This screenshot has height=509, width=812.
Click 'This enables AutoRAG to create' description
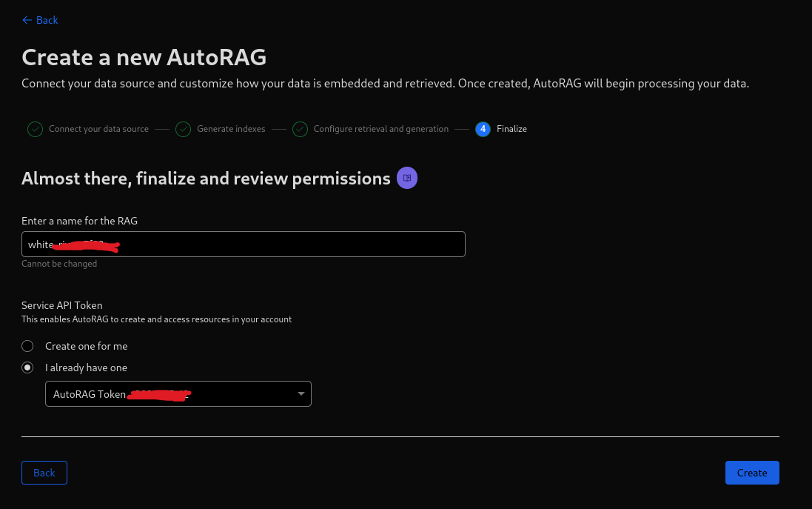[156, 319]
